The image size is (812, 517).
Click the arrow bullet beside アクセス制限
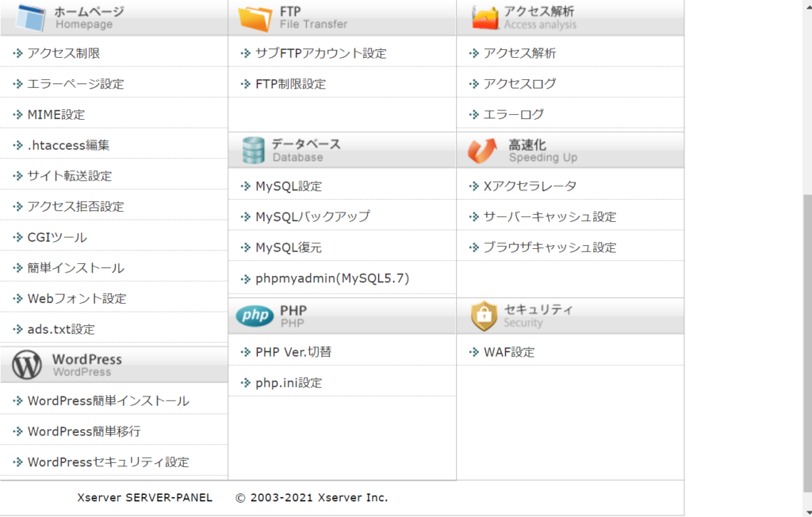(x=18, y=53)
